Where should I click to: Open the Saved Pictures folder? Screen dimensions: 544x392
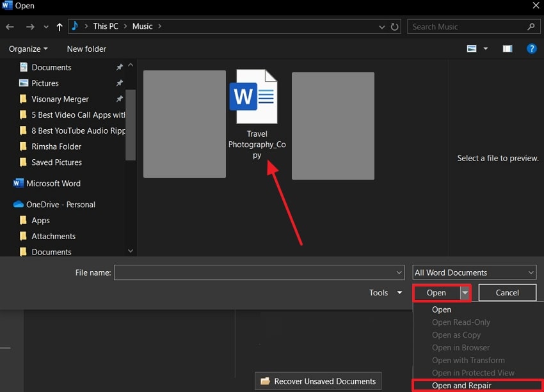coord(56,162)
